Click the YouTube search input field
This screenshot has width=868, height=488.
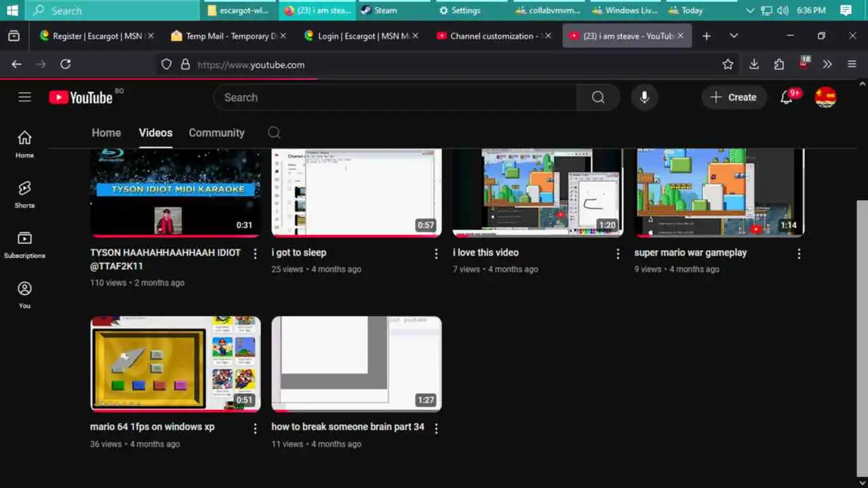(395, 98)
